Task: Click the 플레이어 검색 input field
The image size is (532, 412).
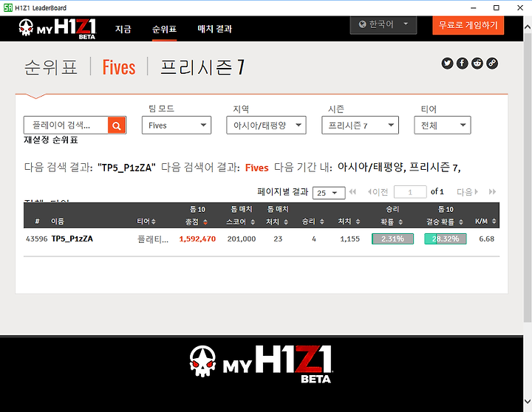Action: coord(66,126)
